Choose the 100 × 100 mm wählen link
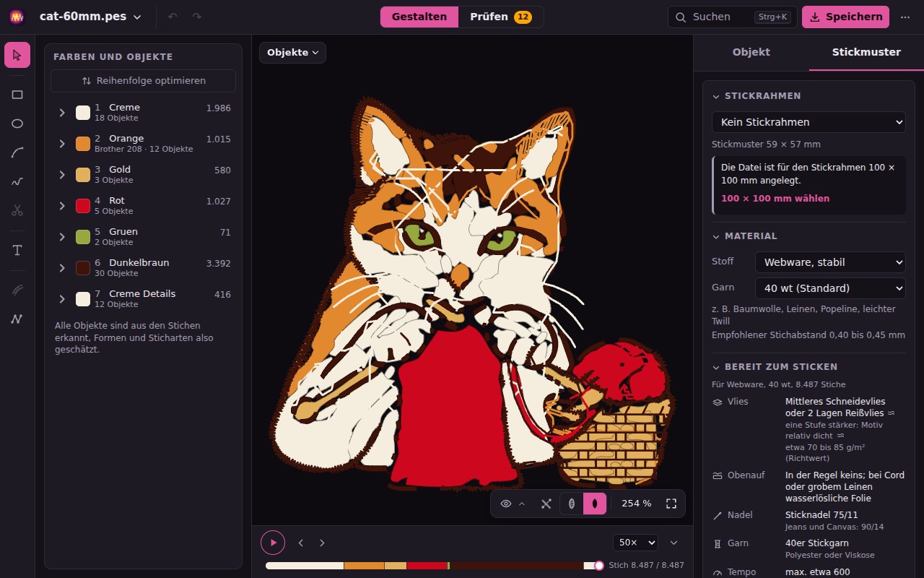924x578 pixels. coord(775,199)
